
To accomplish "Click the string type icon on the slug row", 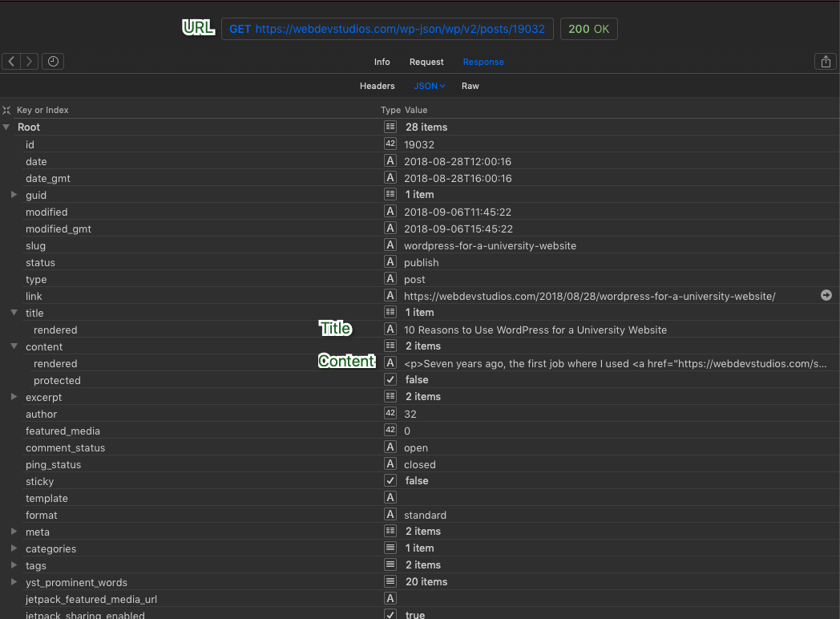I will [x=390, y=245].
